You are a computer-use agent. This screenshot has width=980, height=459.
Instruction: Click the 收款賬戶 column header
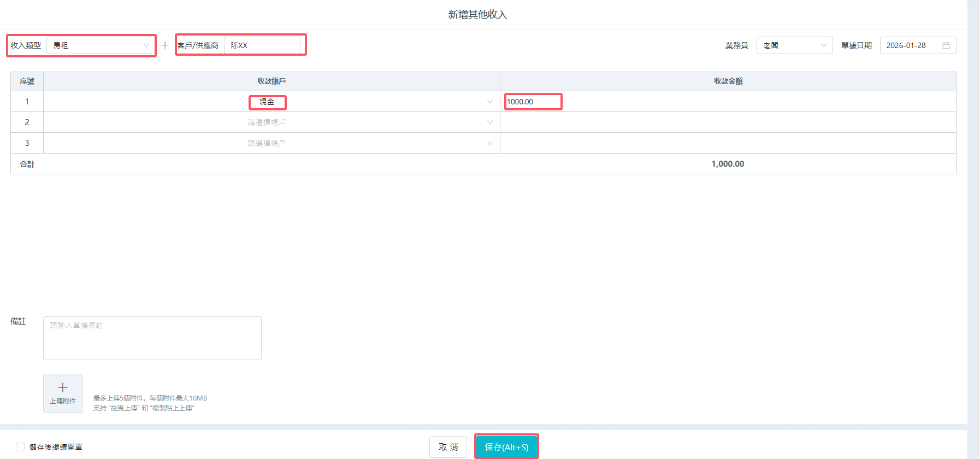271,81
